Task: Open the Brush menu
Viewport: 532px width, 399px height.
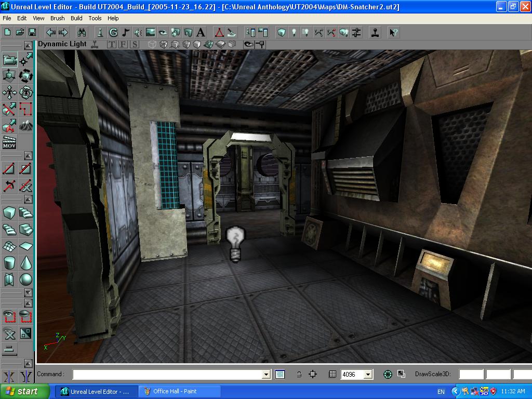Action: click(x=57, y=18)
